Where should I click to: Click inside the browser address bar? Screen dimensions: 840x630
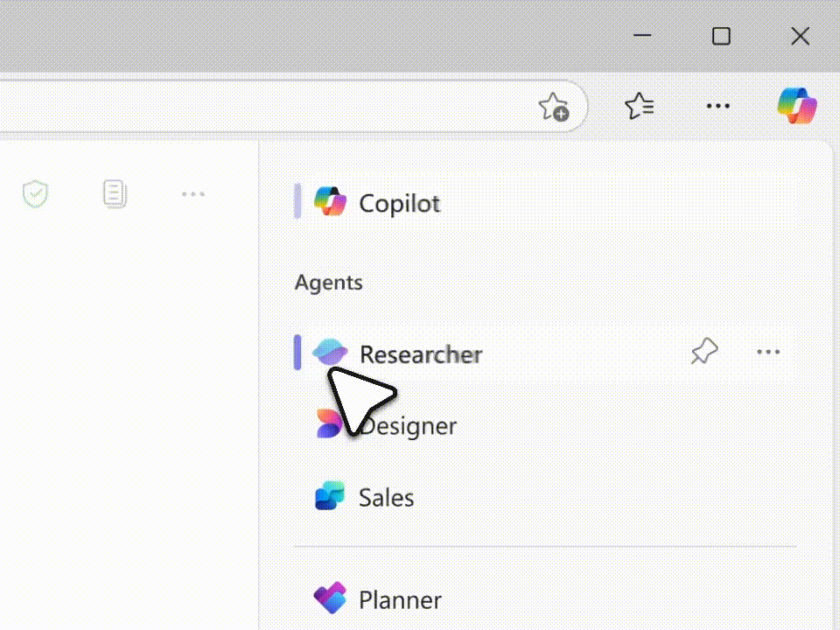[x=262, y=105]
